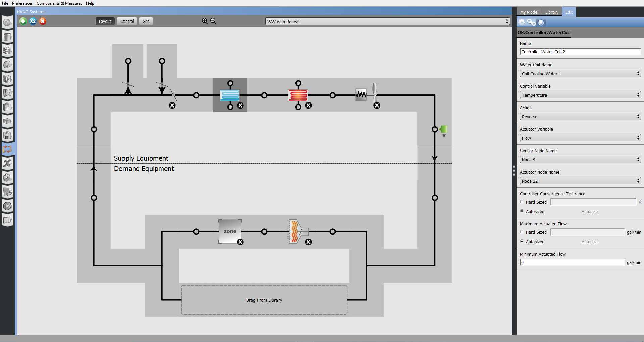Zoom in on the HVAC diagram
The height and width of the screenshot is (342, 644).
click(x=205, y=20)
